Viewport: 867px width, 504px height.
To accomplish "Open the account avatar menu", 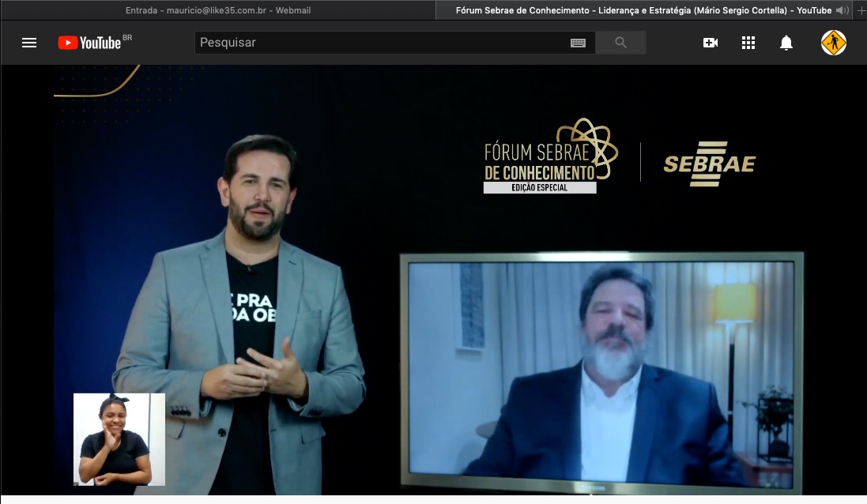I will pyautogui.click(x=834, y=43).
